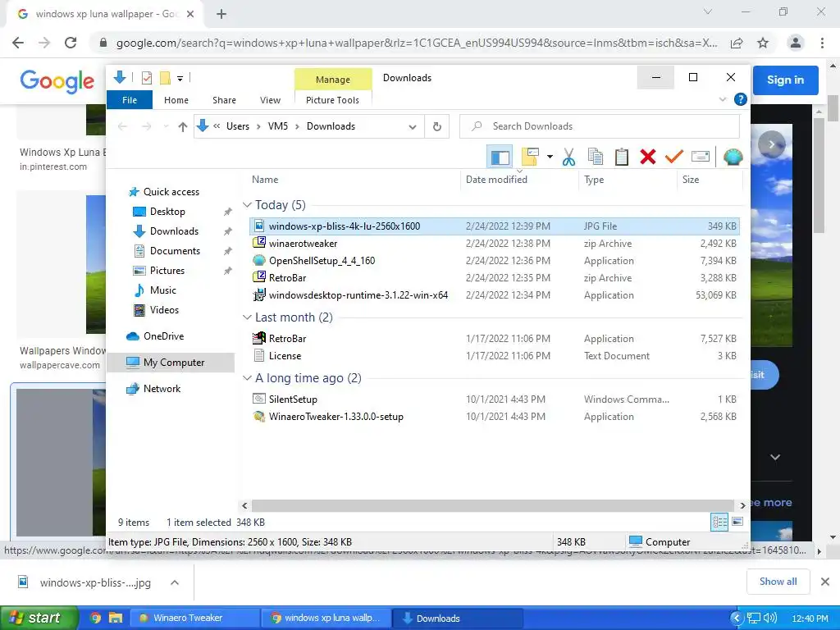Click the Paste clipboard icon in the Explorer toolbar
Image resolution: width=840 pixels, height=630 pixels.
(622, 157)
